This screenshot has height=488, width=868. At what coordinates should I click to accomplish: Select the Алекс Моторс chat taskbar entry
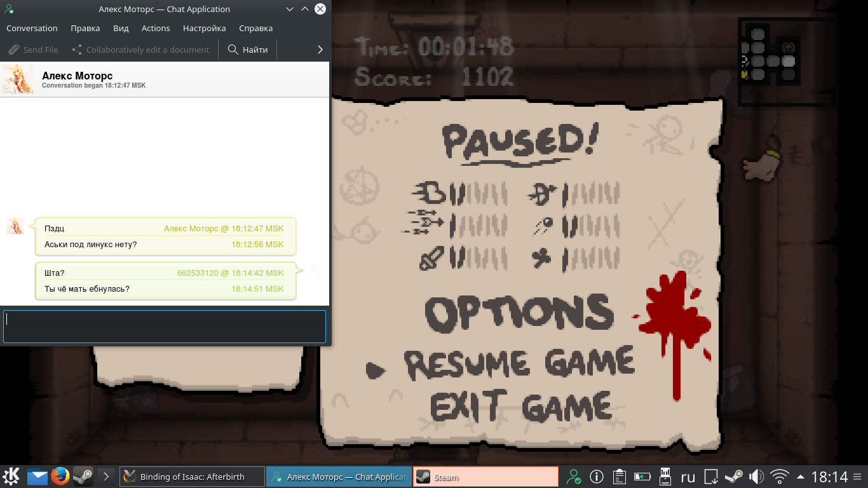point(339,477)
